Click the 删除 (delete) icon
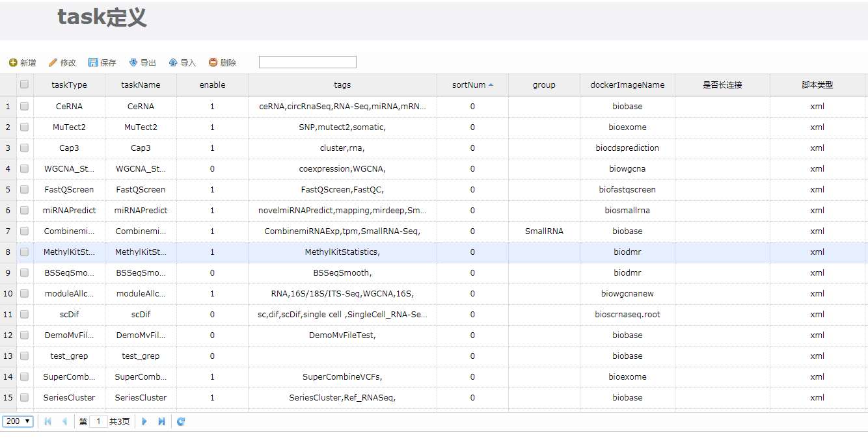The image size is (868, 446). click(x=213, y=62)
